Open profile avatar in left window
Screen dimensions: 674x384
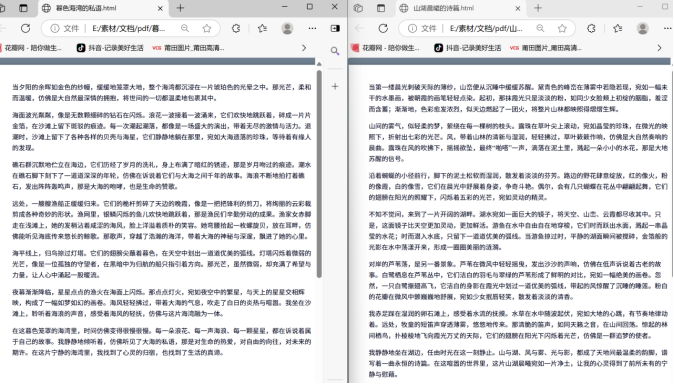287,28
